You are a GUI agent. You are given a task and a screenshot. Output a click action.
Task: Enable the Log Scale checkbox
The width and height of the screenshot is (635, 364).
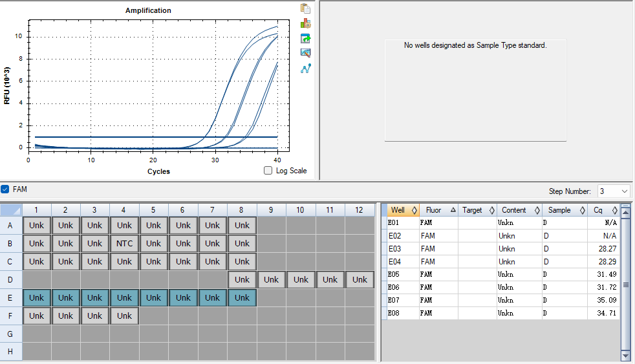pos(268,171)
